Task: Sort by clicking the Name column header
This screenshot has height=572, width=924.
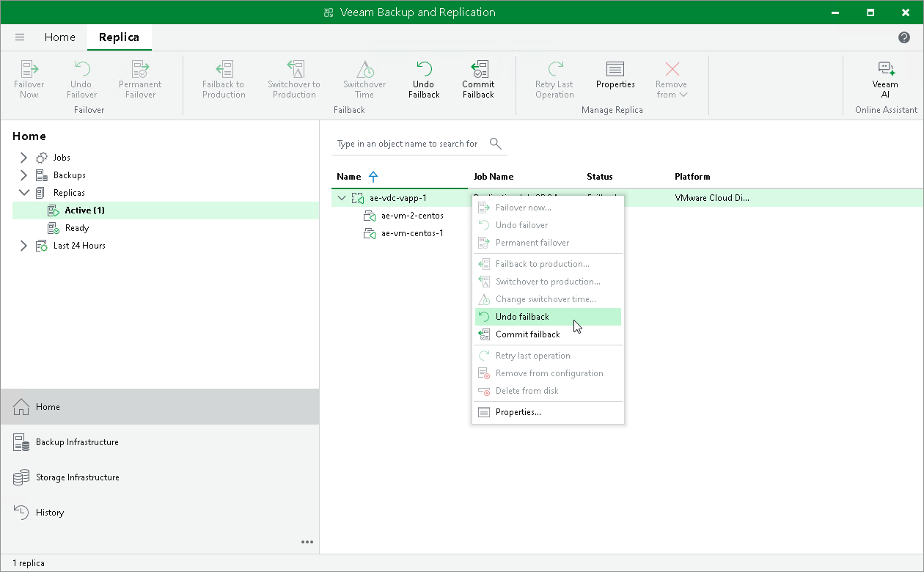Action: (347, 176)
